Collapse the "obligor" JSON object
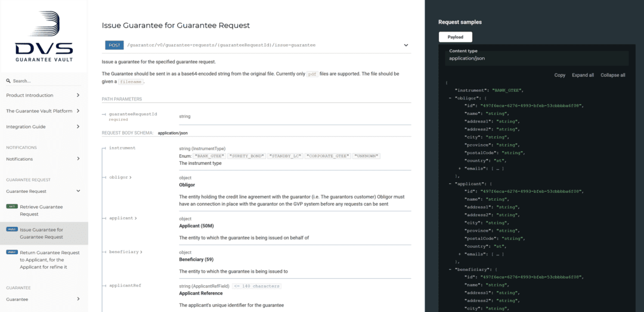Screen dimensions: 644x312 click(450, 98)
